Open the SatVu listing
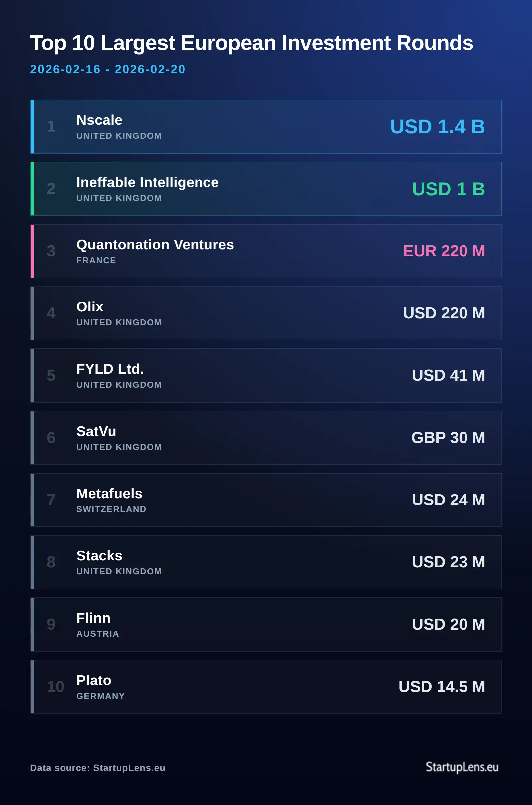 (96, 431)
